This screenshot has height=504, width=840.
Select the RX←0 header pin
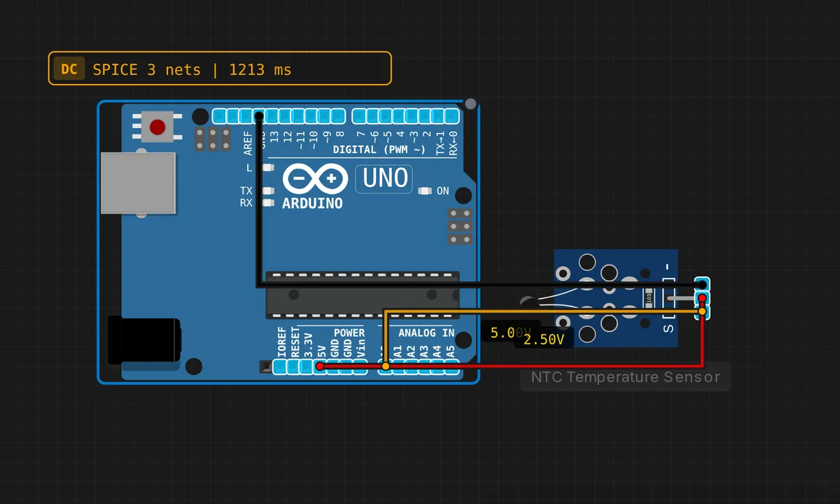coord(452,116)
